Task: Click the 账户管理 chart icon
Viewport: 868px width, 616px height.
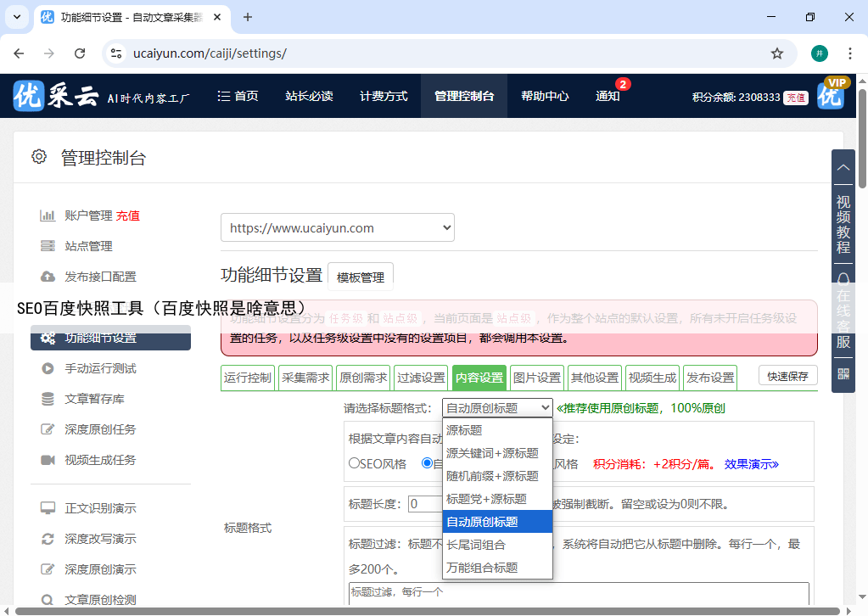Action: pos(48,216)
